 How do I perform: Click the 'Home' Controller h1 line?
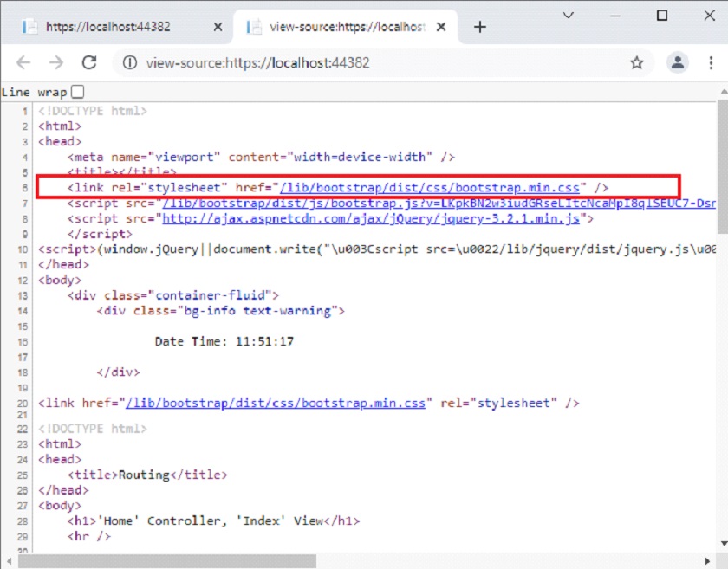(x=213, y=521)
